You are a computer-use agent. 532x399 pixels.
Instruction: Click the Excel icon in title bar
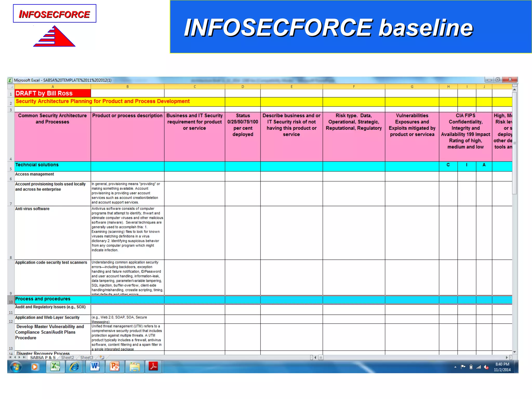click(x=10, y=80)
